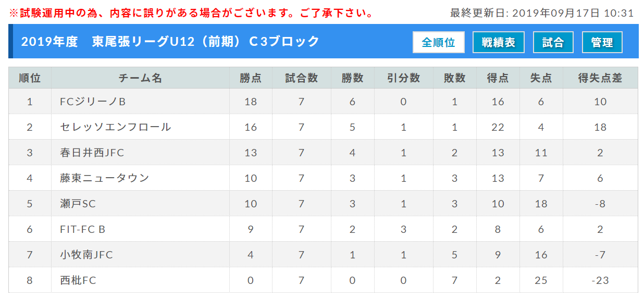Select the 藤東ニュータウン team name
The height and width of the screenshot is (298, 644).
click(104, 178)
